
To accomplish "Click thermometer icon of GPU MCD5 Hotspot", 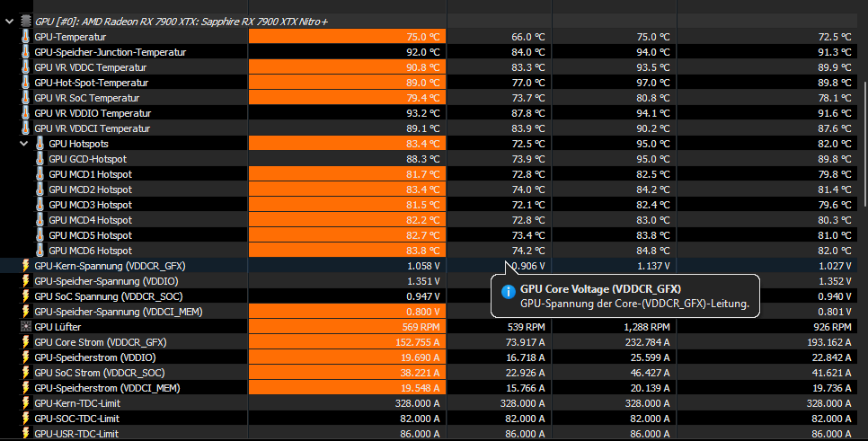I will point(40,235).
